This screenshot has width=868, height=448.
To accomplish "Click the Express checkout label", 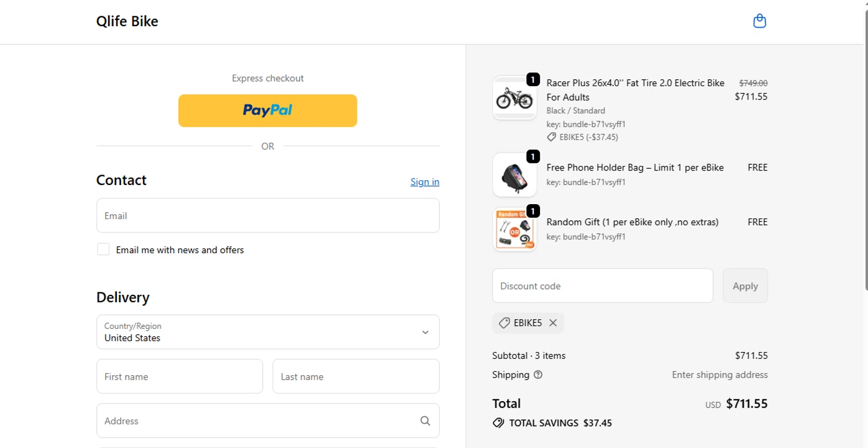I will (268, 78).
